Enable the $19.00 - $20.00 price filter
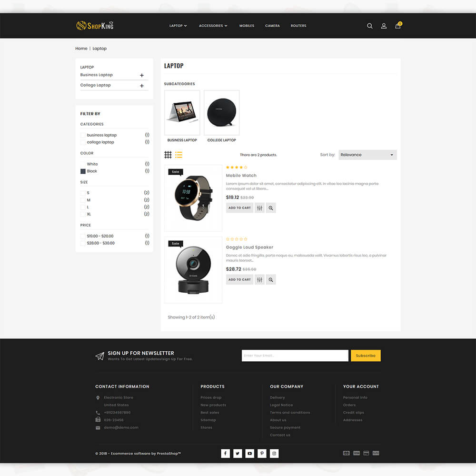Image resolution: width=476 pixels, height=476 pixels. (83, 236)
